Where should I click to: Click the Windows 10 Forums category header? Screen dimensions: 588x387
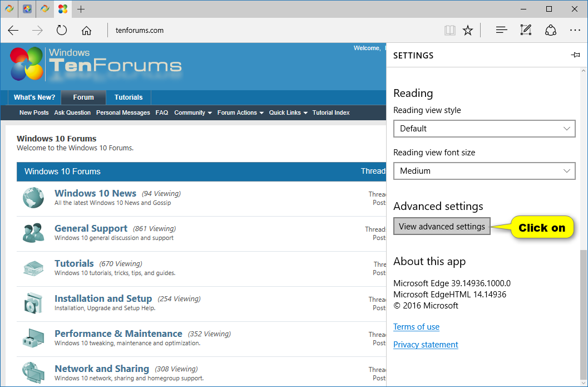[62, 172]
